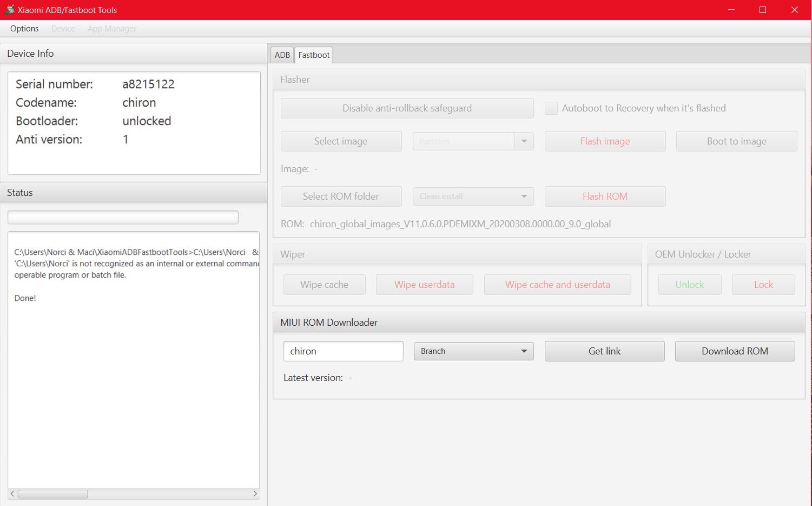
Task: Click the MIUI ROM Downloader section header
Action: 539,323
